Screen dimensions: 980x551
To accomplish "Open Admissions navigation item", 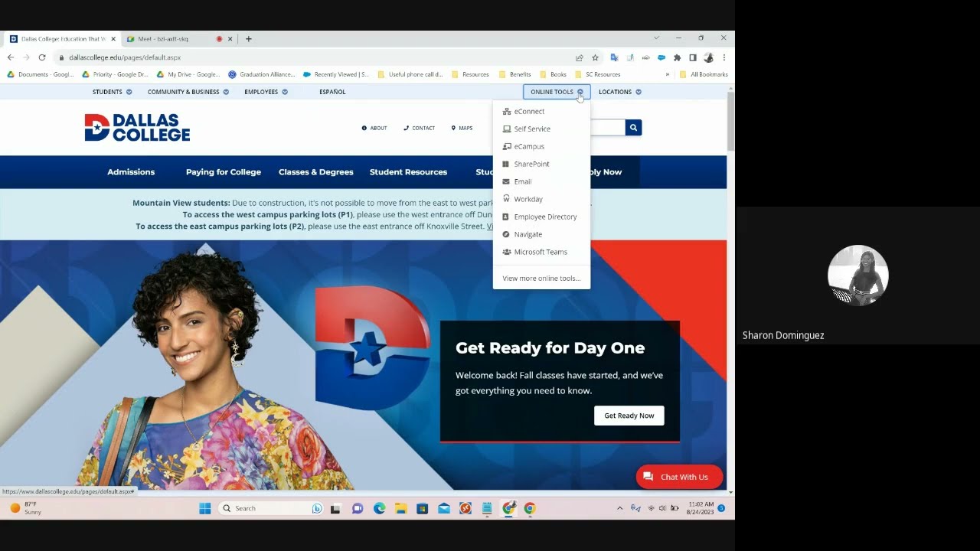I will (131, 172).
